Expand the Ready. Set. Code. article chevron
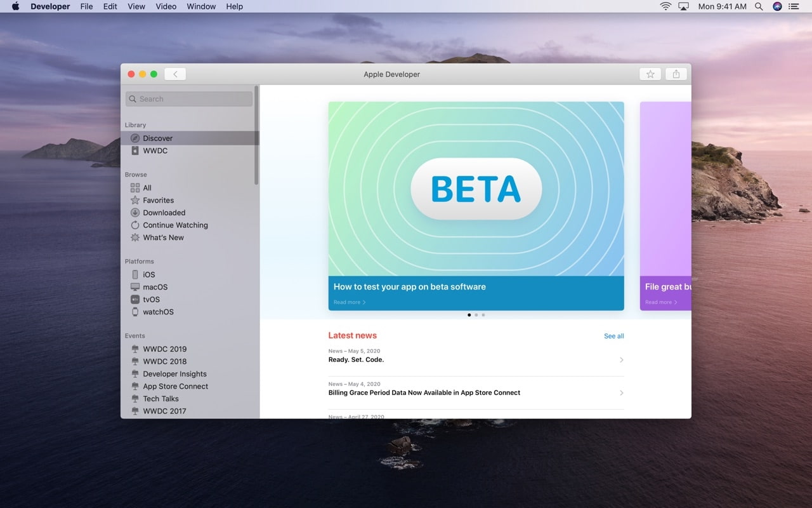This screenshot has width=812, height=508. tap(621, 360)
